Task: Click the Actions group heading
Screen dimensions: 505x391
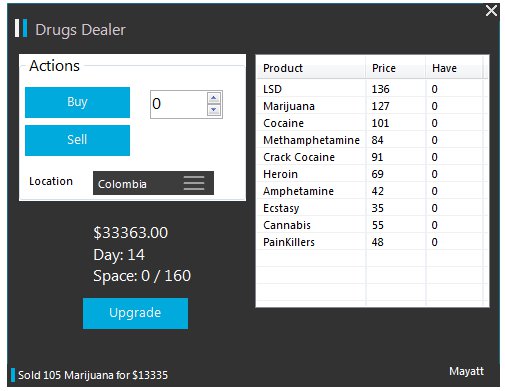Action: pos(54,66)
